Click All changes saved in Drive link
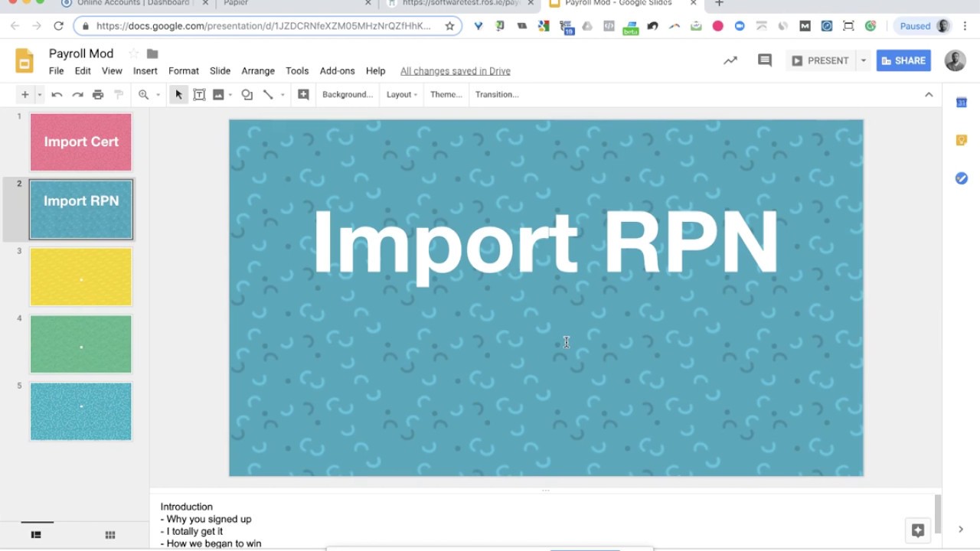This screenshot has width=980, height=551. point(456,70)
